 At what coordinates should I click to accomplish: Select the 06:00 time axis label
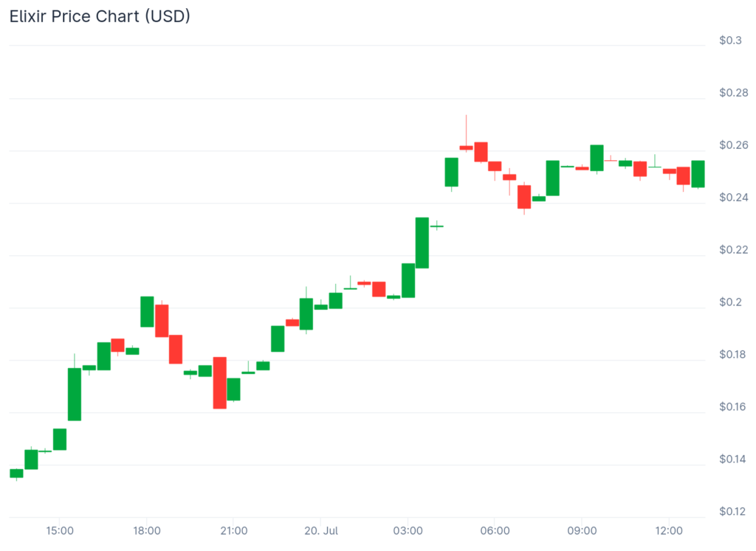[495, 531]
